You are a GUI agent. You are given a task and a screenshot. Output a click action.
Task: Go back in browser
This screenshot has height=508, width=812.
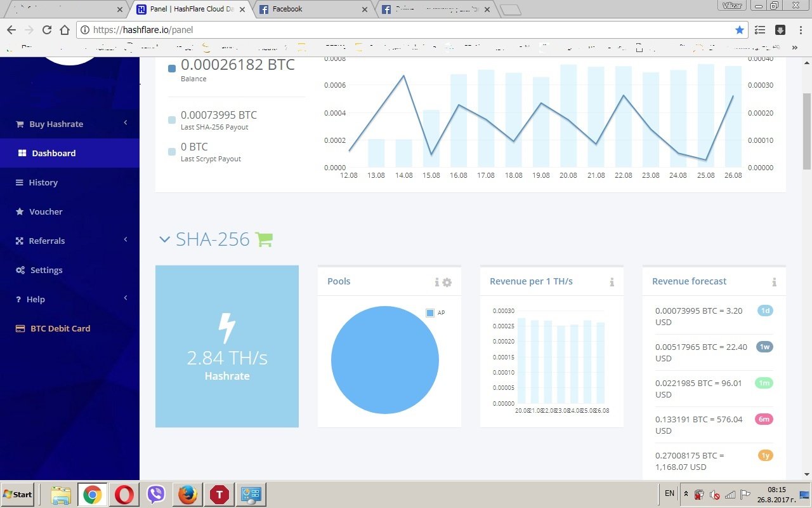pyautogui.click(x=11, y=30)
